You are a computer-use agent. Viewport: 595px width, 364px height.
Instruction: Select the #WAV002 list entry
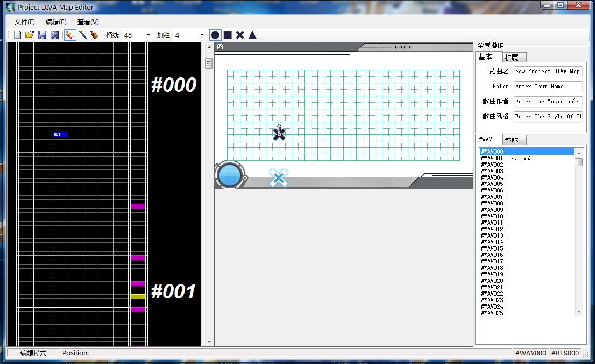click(527, 165)
